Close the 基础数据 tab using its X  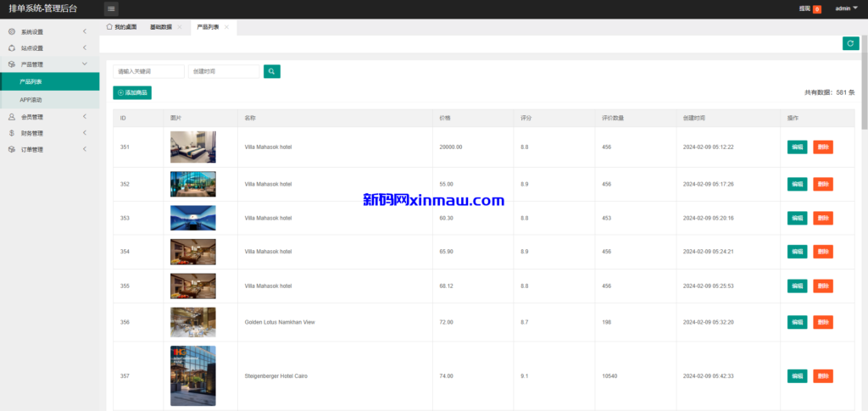[x=180, y=27]
